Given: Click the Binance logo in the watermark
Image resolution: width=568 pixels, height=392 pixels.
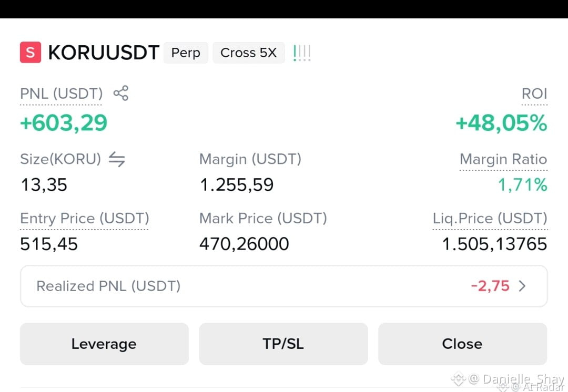Looking at the screenshot, I should 458,379.
